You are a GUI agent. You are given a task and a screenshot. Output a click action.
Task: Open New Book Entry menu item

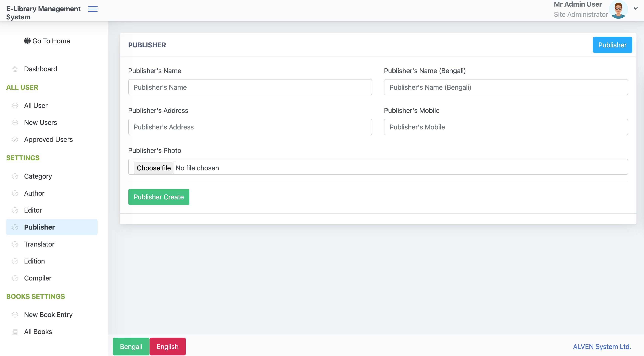[52, 315]
